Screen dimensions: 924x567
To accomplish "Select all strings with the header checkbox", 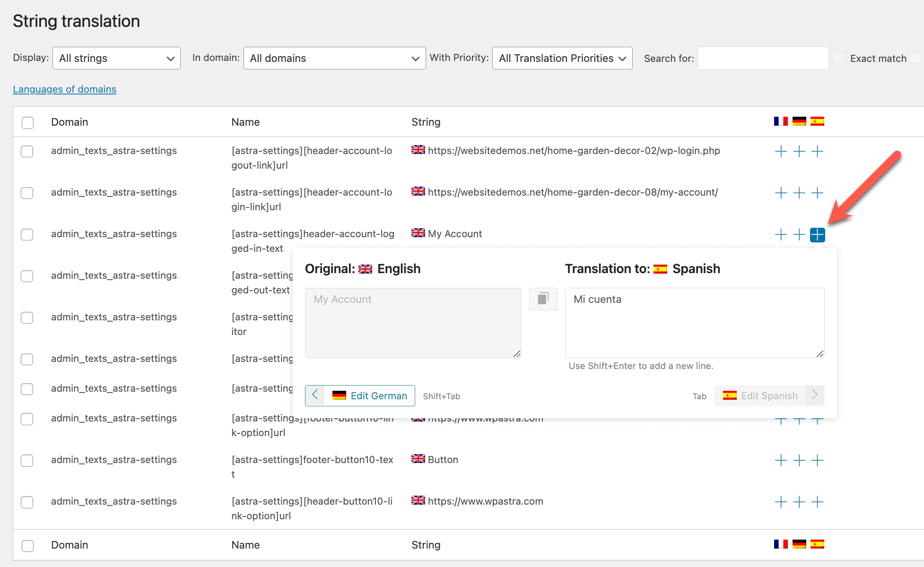I will 28,122.
